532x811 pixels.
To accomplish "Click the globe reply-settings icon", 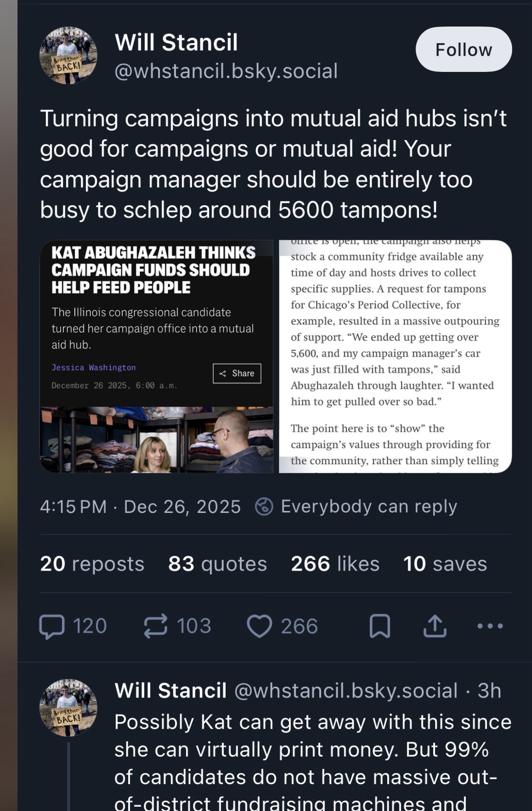I will coord(264,507).
